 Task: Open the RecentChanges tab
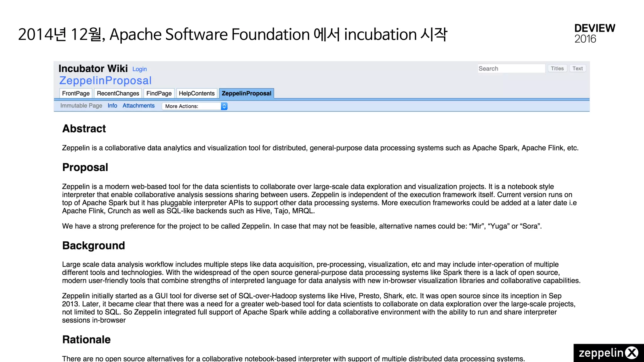(x=118, y=93)
